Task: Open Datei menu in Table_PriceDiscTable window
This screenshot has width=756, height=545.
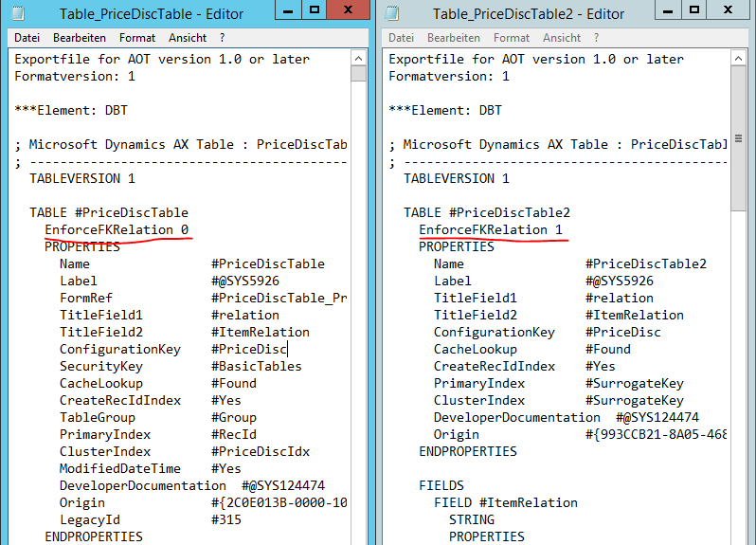Action: point(27,38)
